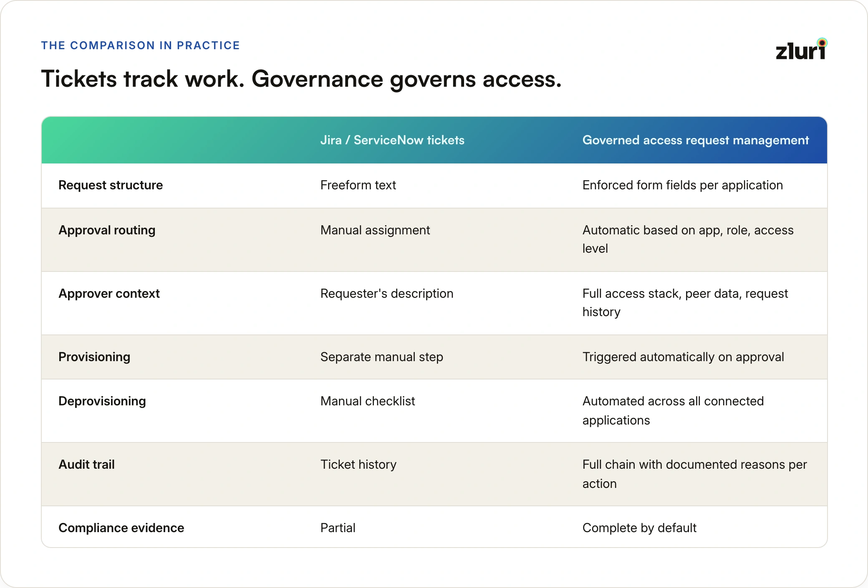Select the 'Provisioning' row label
The image size is (868, 588).
pyautogui.click(x=94, y=357)
